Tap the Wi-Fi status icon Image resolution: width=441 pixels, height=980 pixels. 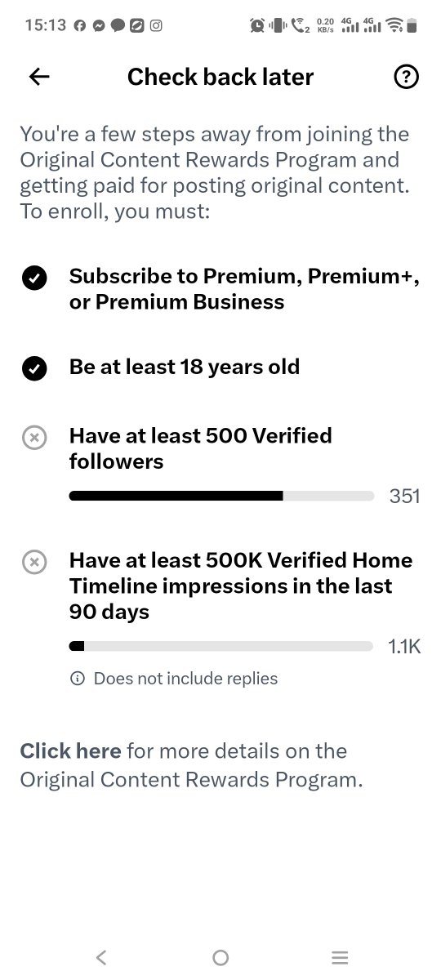(394, 25)
